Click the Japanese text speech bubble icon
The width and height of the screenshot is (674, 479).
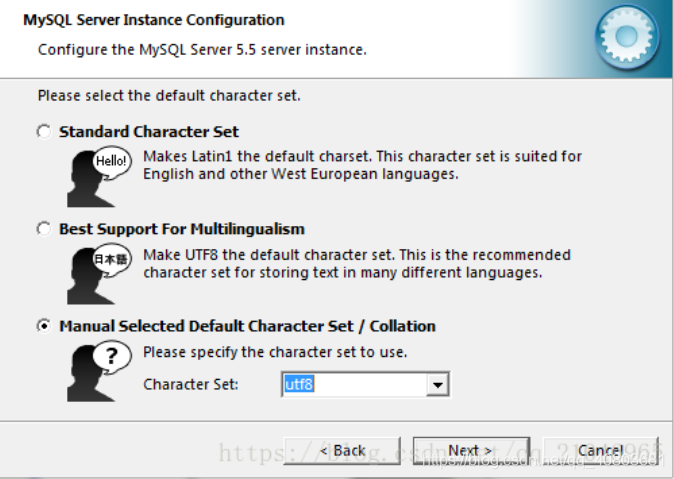point(99,274)
